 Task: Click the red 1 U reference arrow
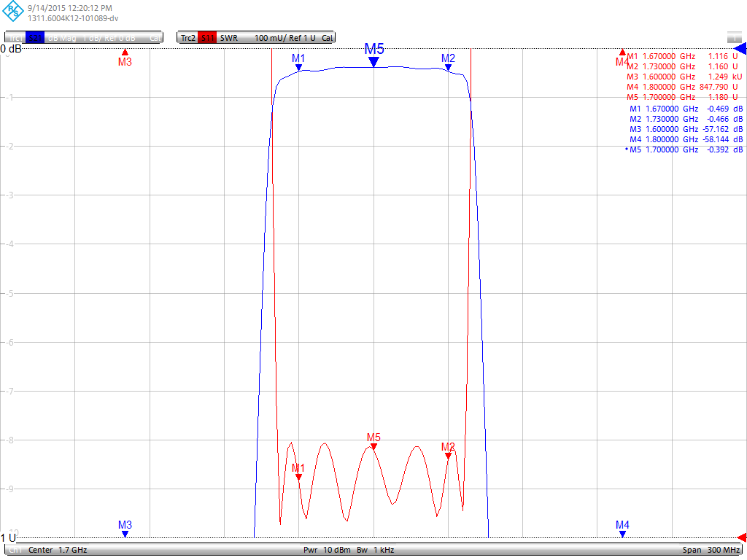tap(742, 537)
